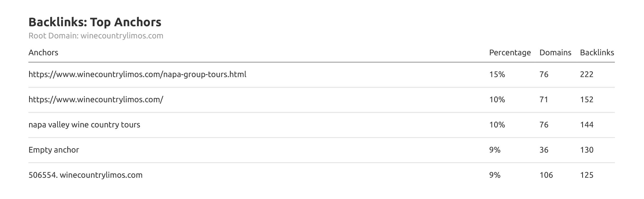Open the https://www.winecountrylimos.com/ anchor
The height and width of the screenshot is (199, 644).
click(96, 100)
